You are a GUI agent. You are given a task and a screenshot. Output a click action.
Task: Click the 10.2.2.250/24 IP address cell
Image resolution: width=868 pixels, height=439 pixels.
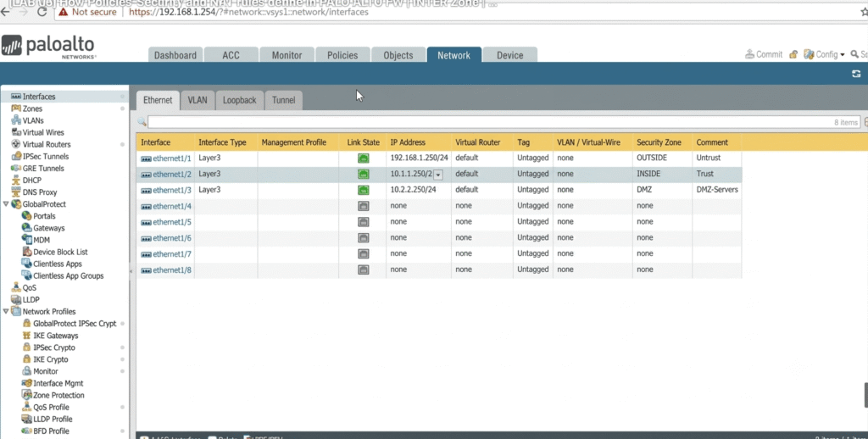419,190
